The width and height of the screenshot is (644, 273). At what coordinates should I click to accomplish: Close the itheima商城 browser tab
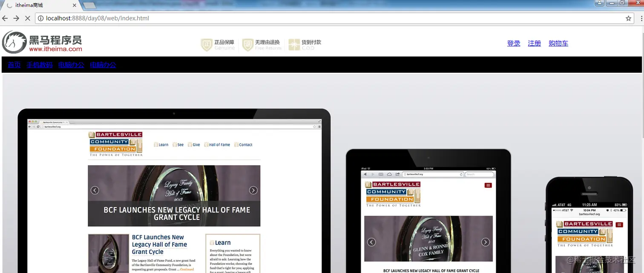pos(75,6)
